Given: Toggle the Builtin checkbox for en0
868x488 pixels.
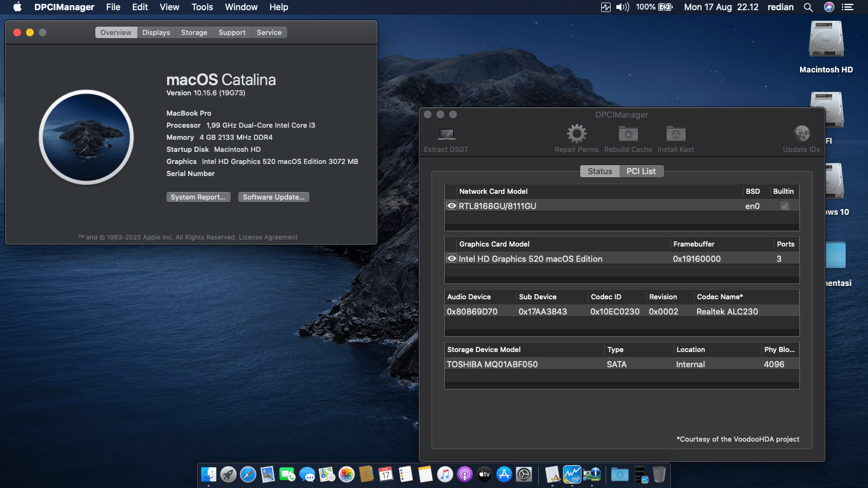Looking at the screenshot, I should pos(785,206).
